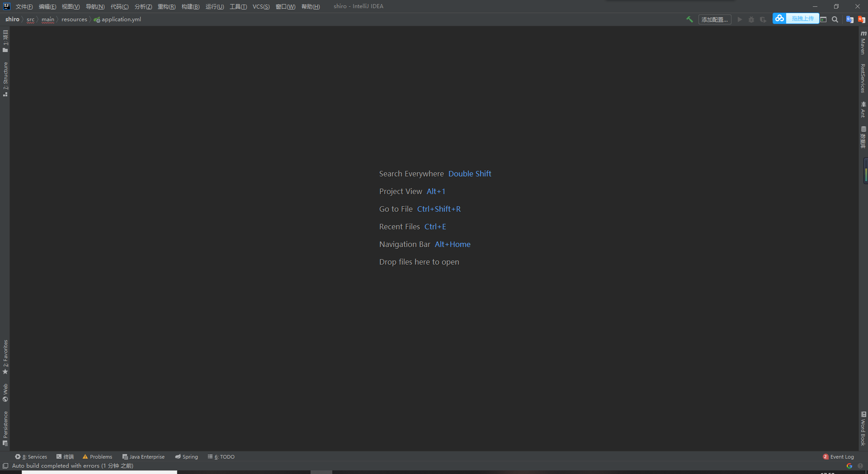The image size is (868, 474).
Task: Open the Word Book tool window tab
Action: coord(863,428)
